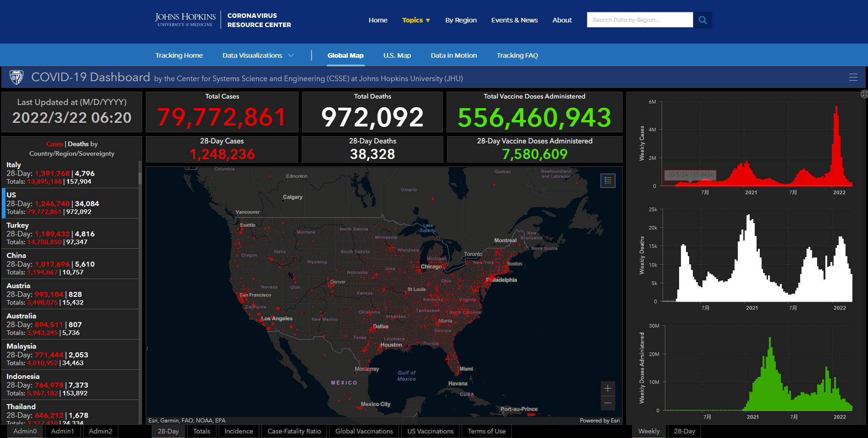868x438 pixels.
Task: Select Italy in the country list
Action: (x=69, y=173)
